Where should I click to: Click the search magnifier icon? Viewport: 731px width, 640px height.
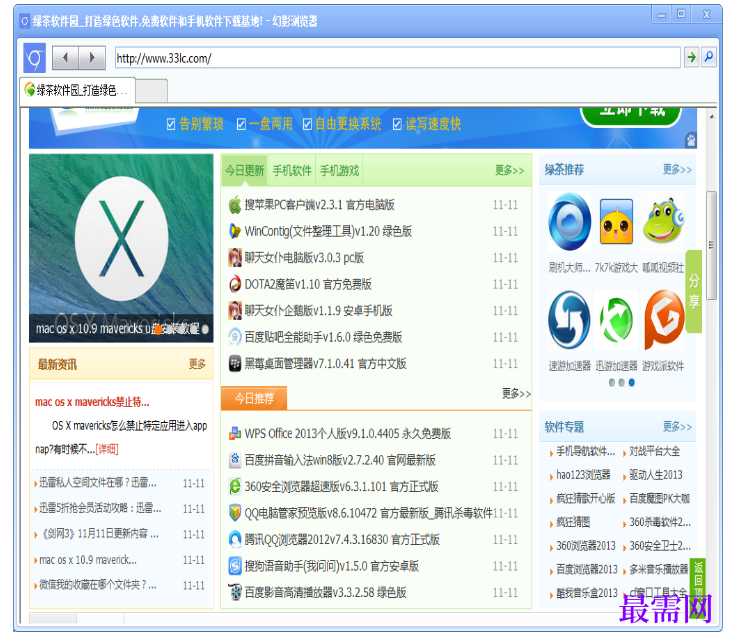click(709, 57)
